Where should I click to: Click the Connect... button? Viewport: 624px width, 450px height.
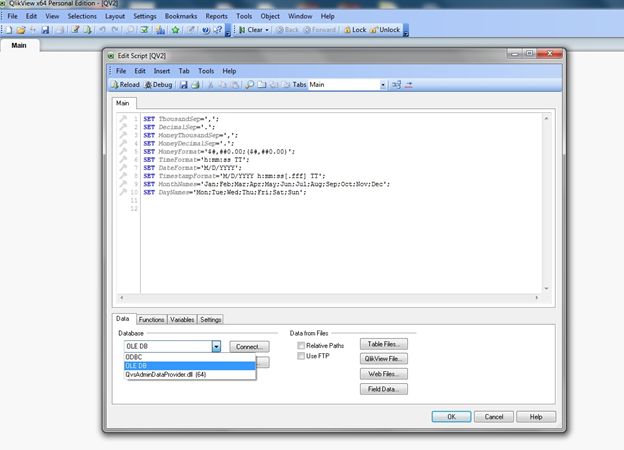[249, 347]
